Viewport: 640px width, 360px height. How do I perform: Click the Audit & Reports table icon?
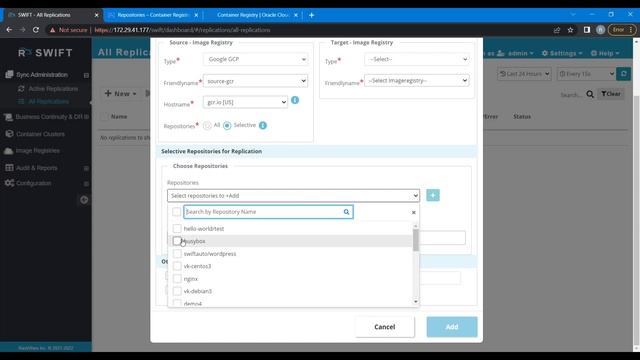pyautogui.click(x=9, y=168)
